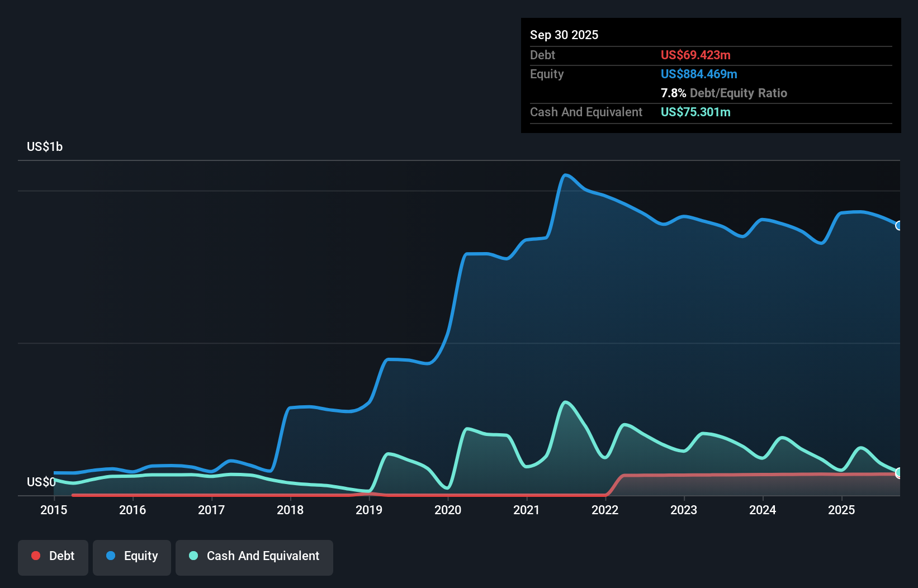Select the 2025 year label on the axis

(842, 510)
